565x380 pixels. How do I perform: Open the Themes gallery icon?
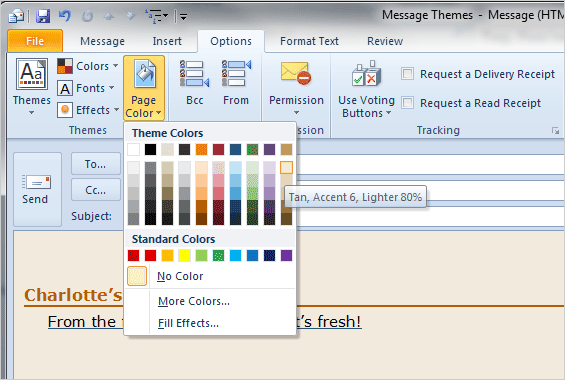pos(32,74)
